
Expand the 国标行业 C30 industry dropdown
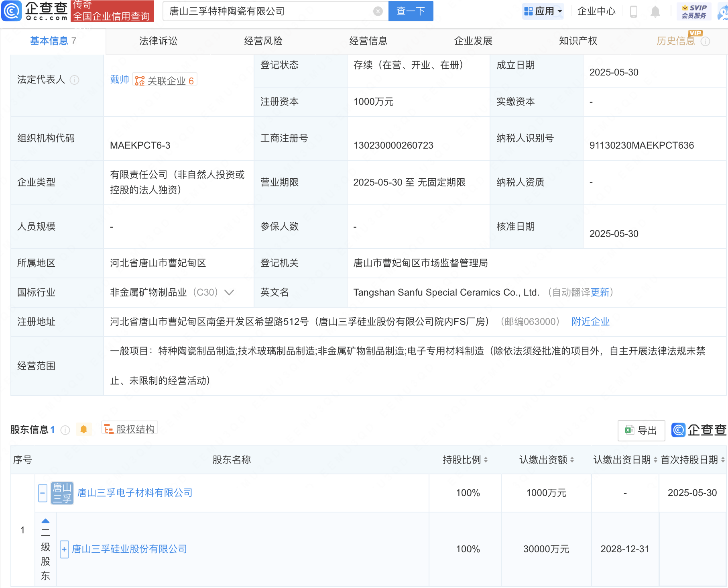click(229, 293)
